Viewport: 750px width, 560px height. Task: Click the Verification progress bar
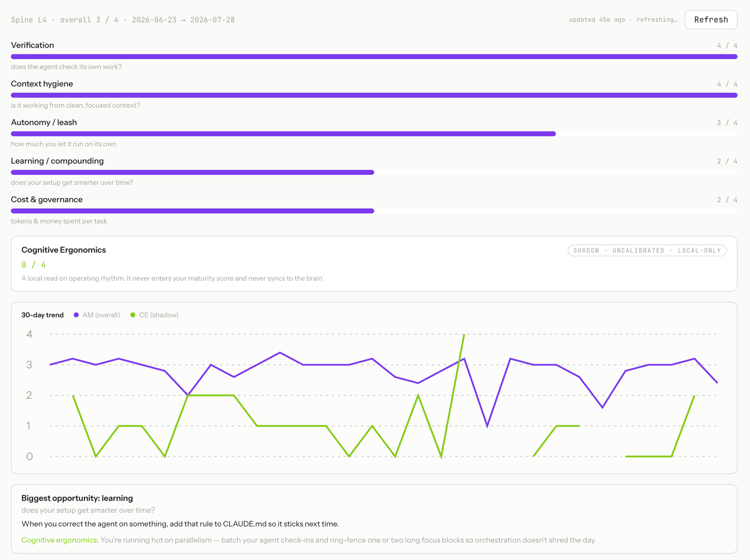pos(374,57)
